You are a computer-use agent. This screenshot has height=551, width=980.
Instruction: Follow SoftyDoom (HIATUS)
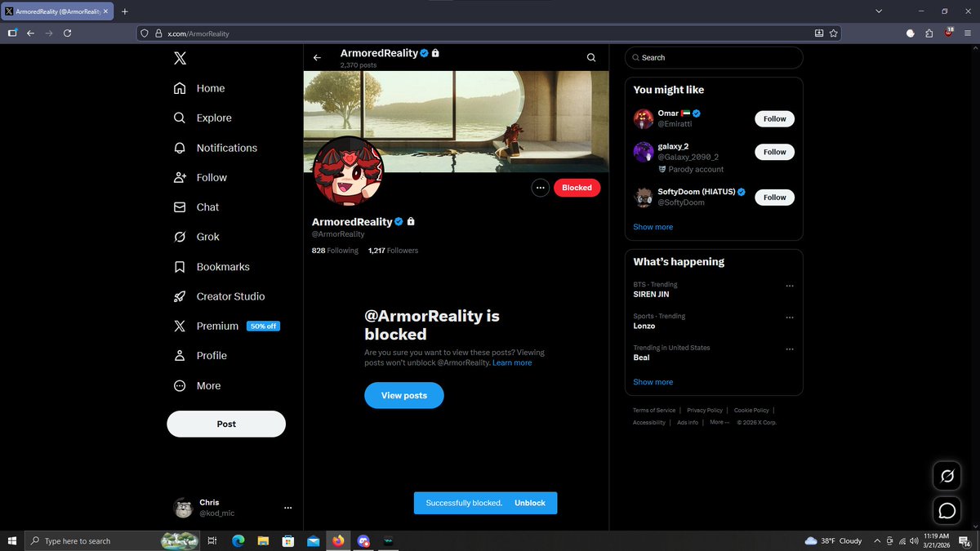pyautogui.click(x=774, y=198)
